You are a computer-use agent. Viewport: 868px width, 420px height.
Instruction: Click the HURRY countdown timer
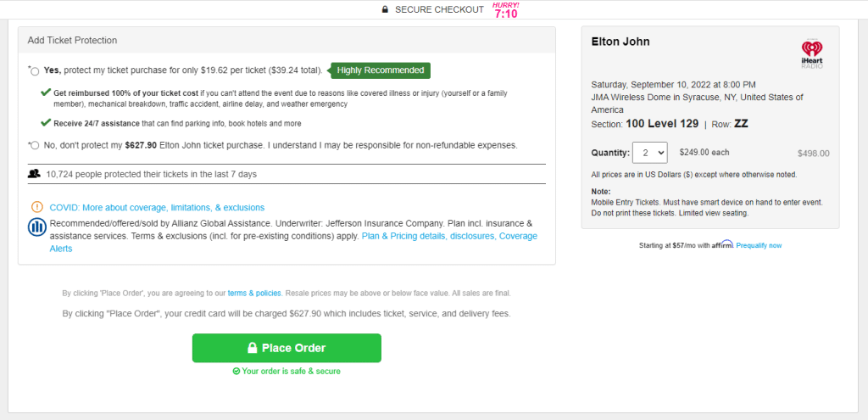tap(506, 11)
